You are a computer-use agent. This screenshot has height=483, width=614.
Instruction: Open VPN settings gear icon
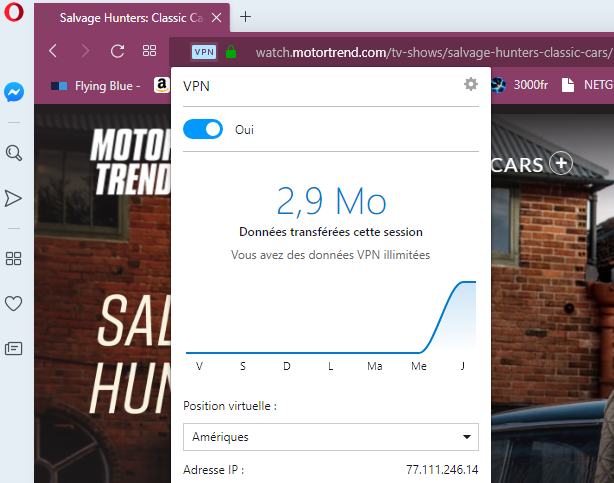click(471, 84)
